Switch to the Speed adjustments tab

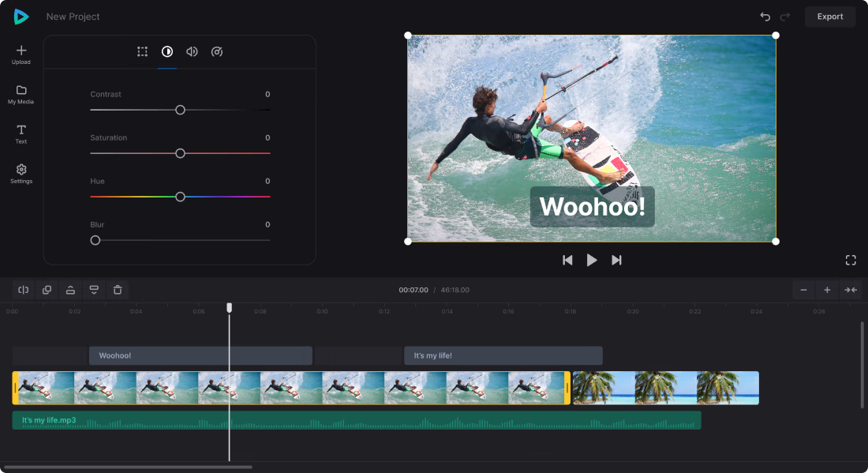217,51
